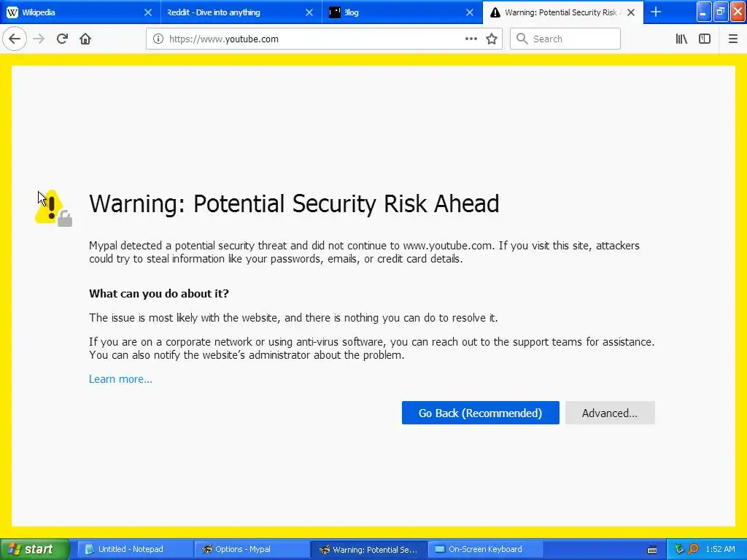Viewport: 747px width, 560px height.
Task: Close the Wikipedia tab
Action: [x=148, y=12]
